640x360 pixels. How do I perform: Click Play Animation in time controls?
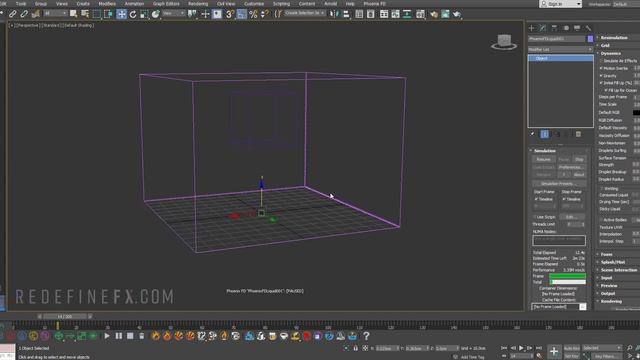tap(521, 348)
